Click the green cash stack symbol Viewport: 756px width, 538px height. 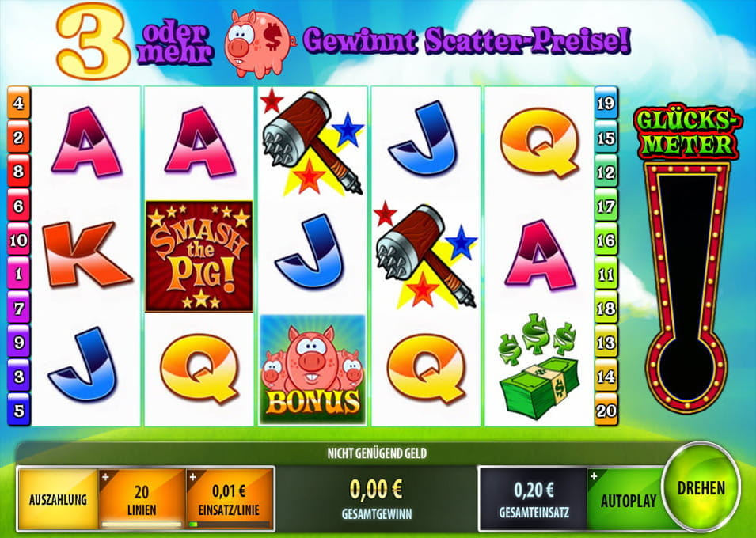538,366
